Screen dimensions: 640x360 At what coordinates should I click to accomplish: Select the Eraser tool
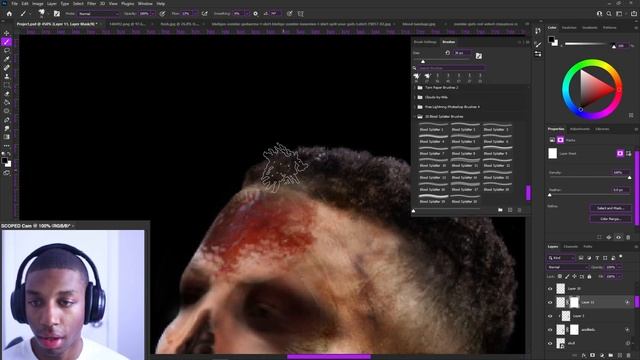[x=7, y=93]
